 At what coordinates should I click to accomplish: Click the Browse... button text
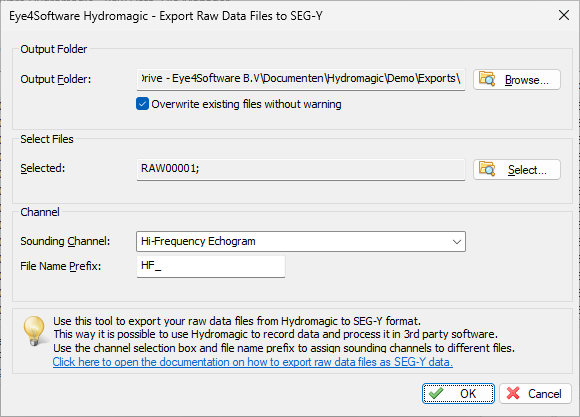527,80
